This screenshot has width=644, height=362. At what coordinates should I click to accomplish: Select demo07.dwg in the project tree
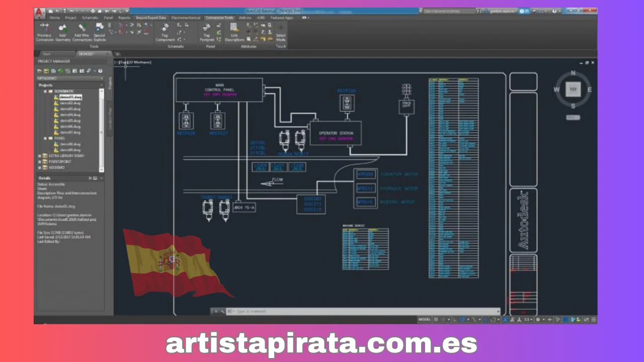click(x=70, y=132)
